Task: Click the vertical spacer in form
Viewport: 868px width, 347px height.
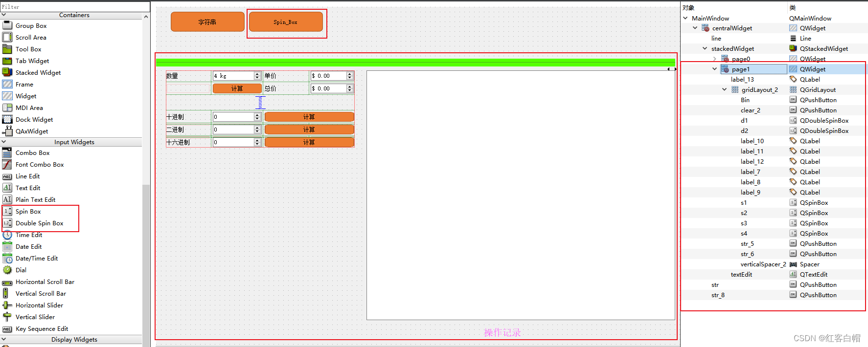Action: (260, 102)
